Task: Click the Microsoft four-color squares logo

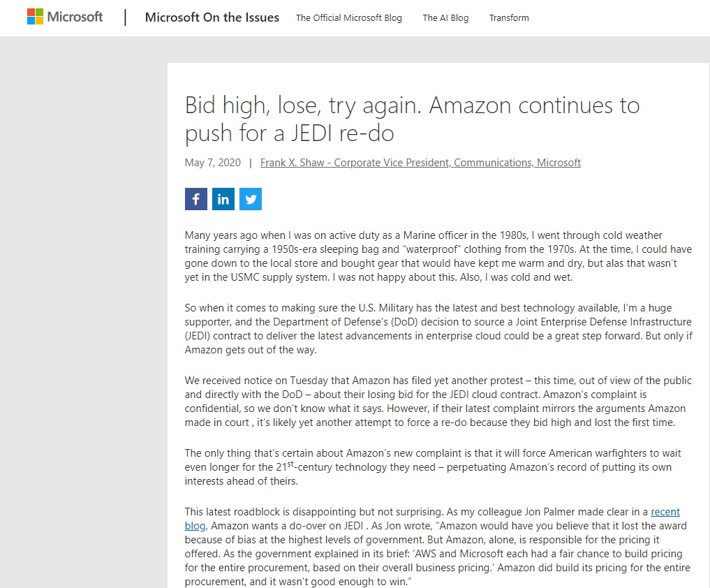Action: [35, 17]
